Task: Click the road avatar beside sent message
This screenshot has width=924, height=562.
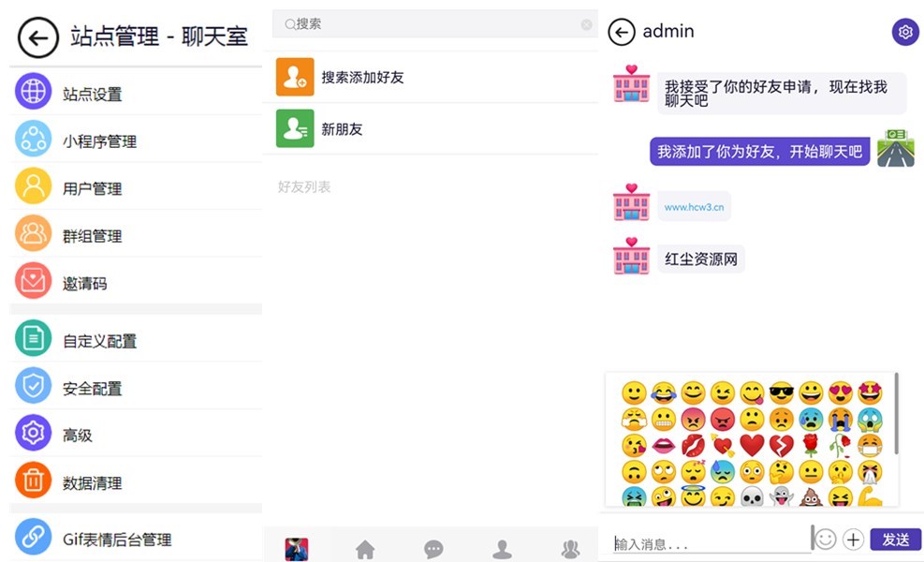Action: coord(896,147)
